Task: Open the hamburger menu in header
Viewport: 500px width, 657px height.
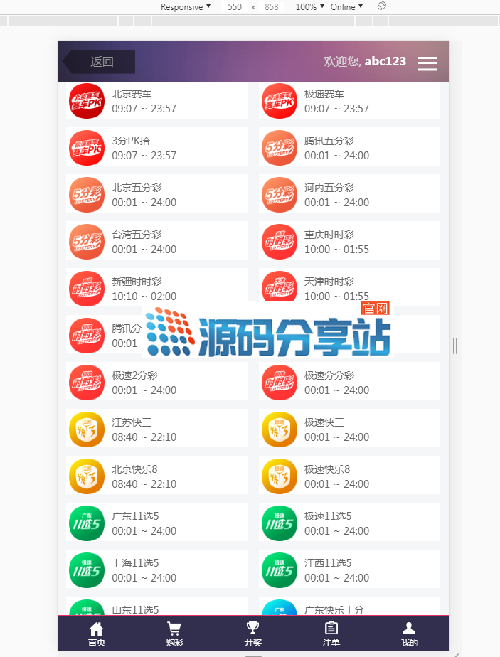Action: tap(427, 63)
